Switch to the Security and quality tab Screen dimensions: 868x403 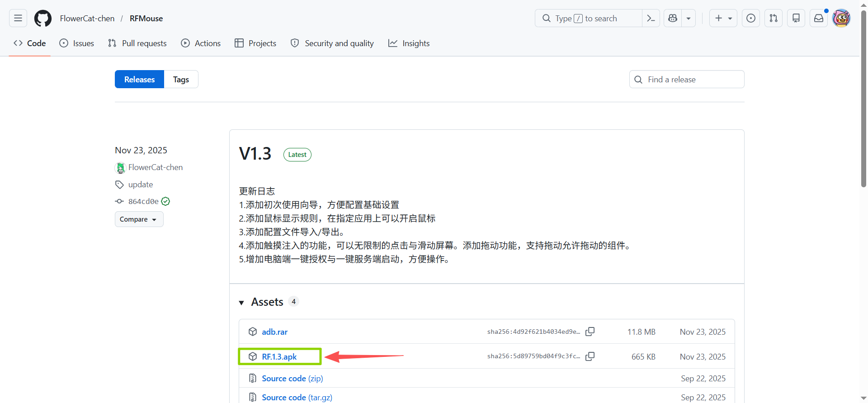coord(332,43)
